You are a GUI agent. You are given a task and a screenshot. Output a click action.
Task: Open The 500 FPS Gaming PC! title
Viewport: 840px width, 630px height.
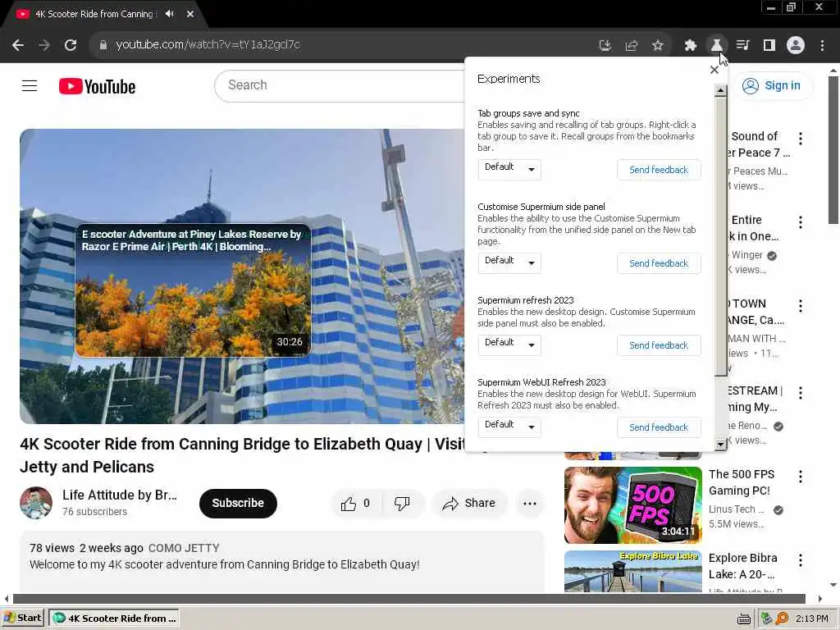tap(742, 482)
